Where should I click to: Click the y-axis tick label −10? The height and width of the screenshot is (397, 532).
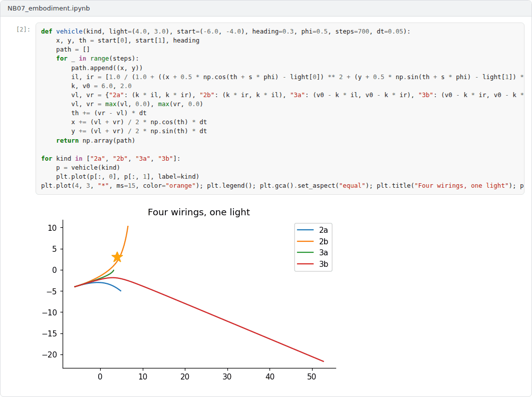click(x=50, y=312)
